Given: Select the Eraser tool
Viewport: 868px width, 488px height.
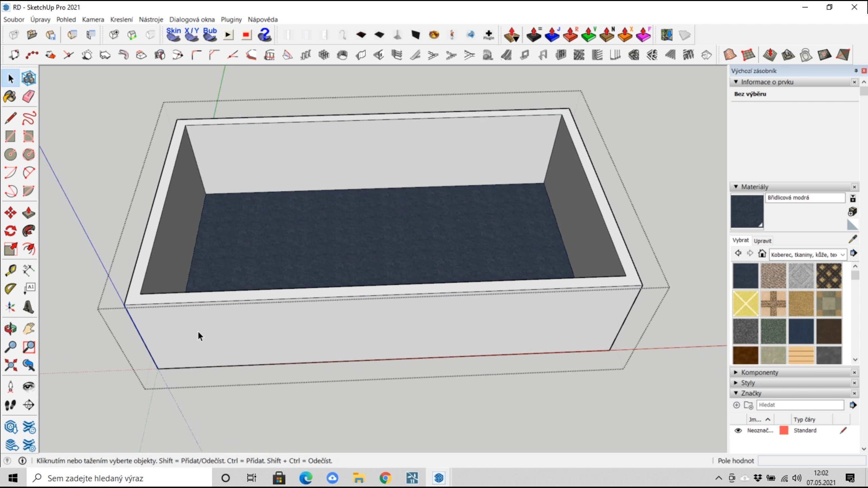Looking at the screenshot, I should pos(28,97).
